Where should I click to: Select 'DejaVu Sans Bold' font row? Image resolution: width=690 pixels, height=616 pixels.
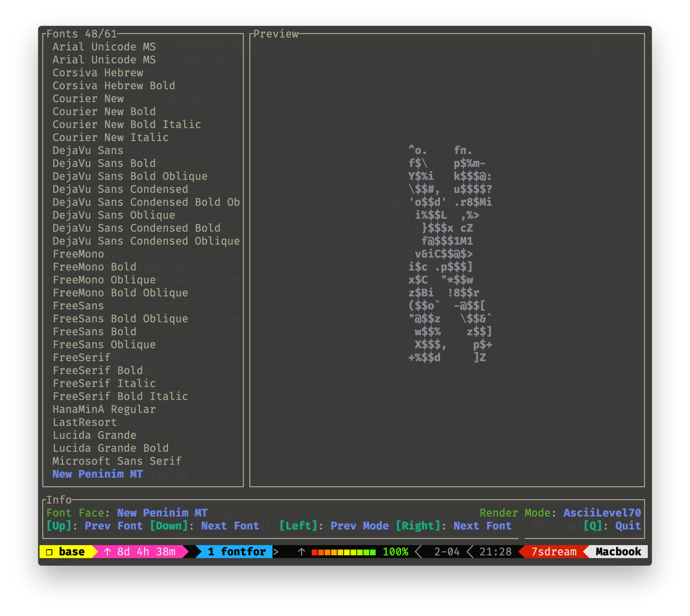point(104,163)
